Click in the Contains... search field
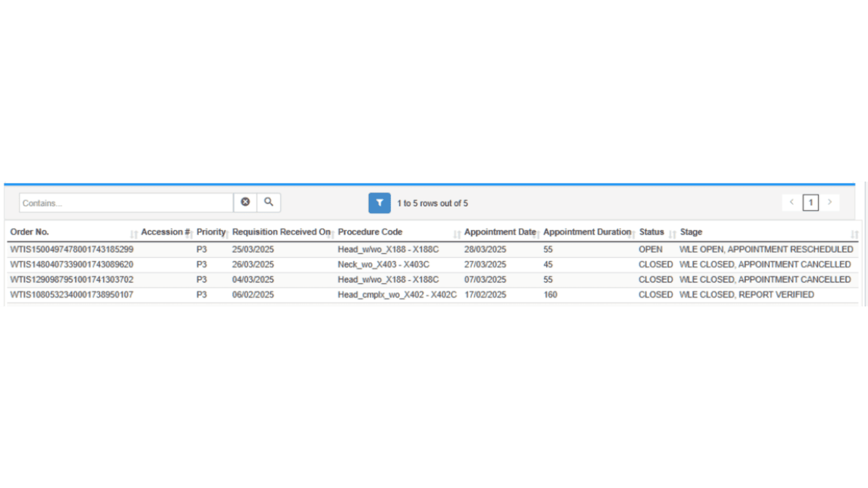Screen dimensions: 868x488 pyautogui.click(x=126, y=203)
